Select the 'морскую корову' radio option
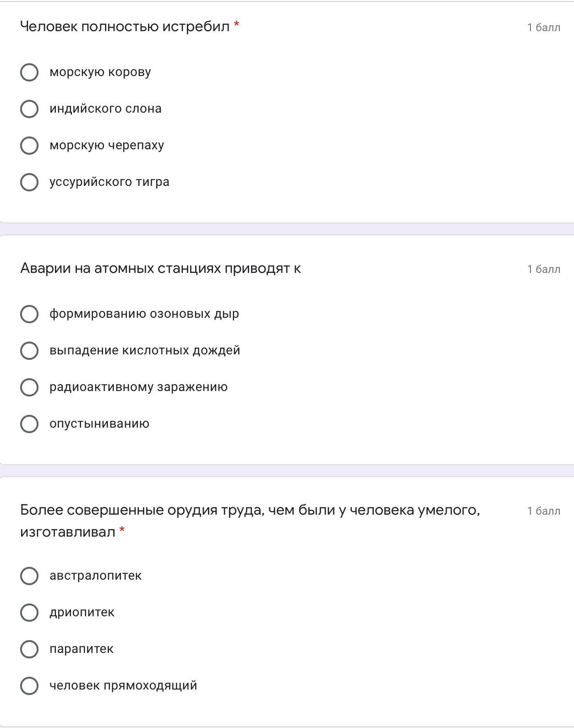574x728 pixels. point(29,72)
